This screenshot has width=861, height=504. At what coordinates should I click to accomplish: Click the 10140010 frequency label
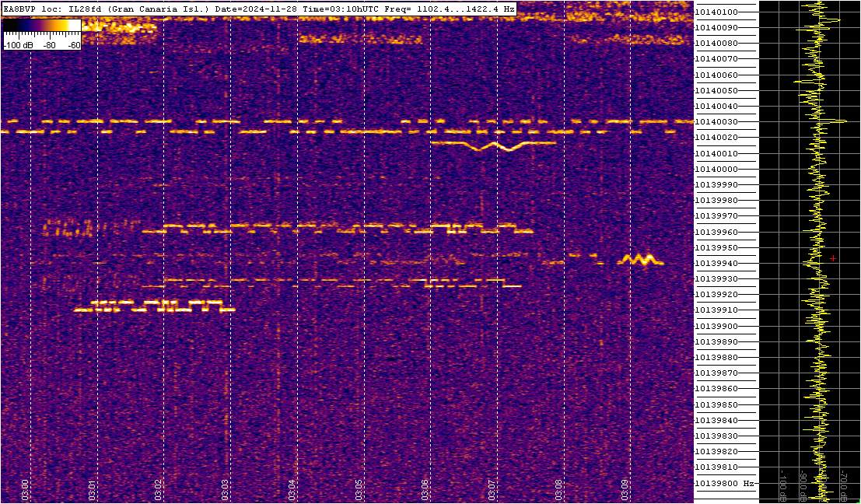click(x=716, y=153)
